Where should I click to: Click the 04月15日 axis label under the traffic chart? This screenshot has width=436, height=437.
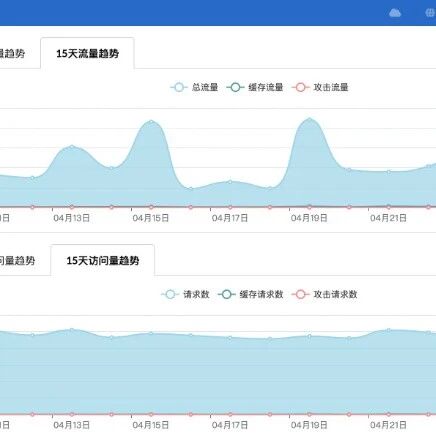click(x=151, y=218)
